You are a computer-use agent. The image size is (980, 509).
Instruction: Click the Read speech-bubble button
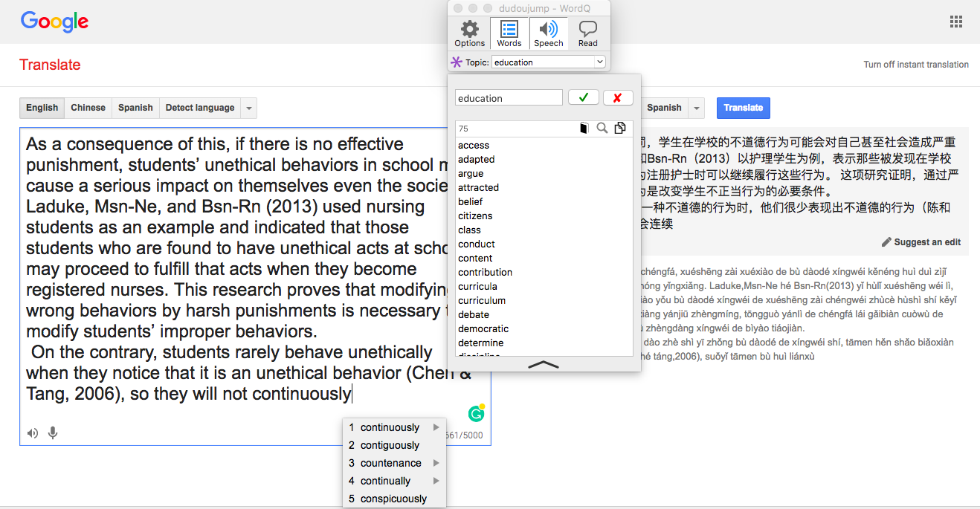[588, 33]
